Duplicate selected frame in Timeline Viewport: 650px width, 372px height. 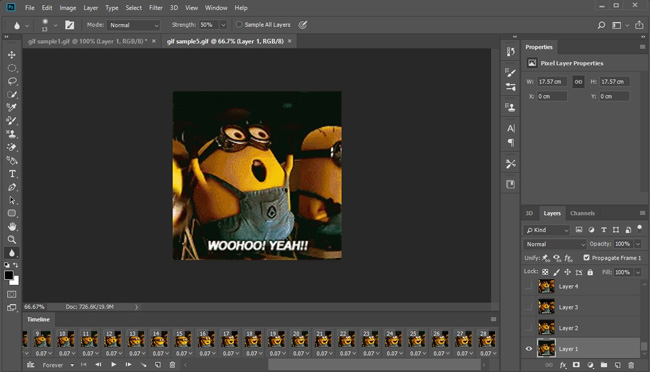pyautogui.click(x=158, y=365)
